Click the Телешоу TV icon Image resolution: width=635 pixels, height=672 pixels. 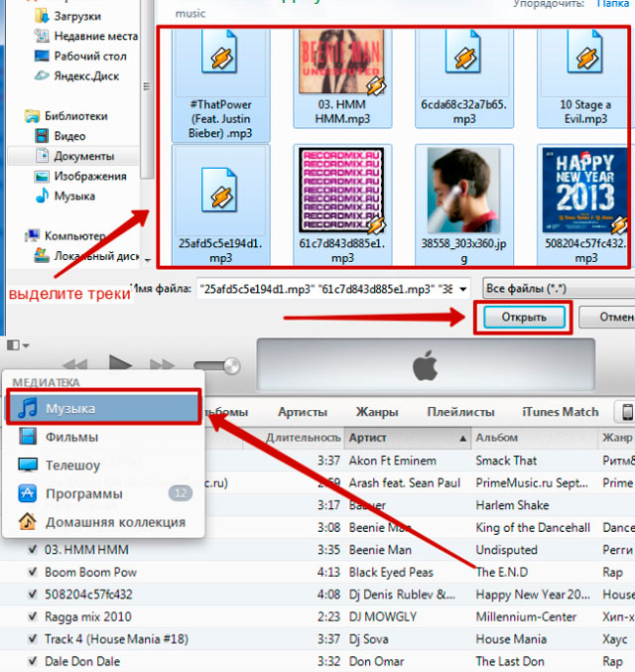31,465
